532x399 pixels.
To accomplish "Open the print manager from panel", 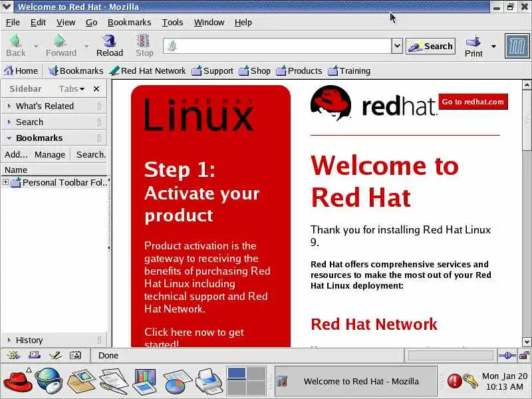I will coord(209,382).
